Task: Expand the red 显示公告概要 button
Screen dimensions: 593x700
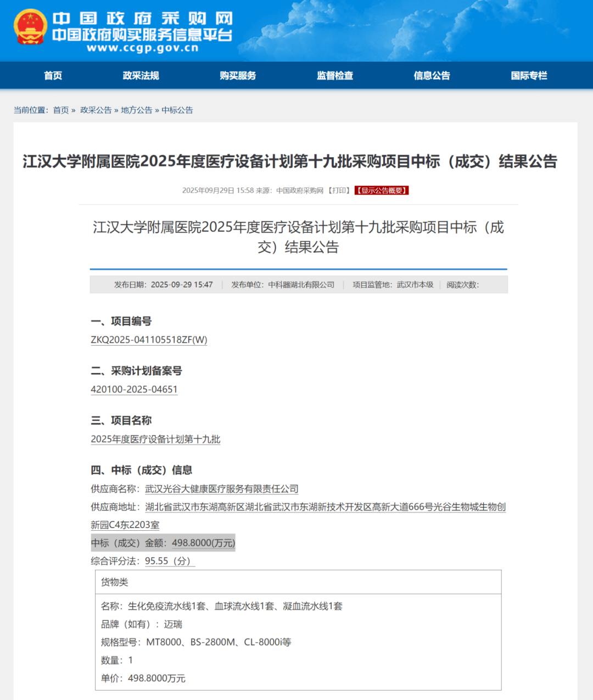Action: 382,191
